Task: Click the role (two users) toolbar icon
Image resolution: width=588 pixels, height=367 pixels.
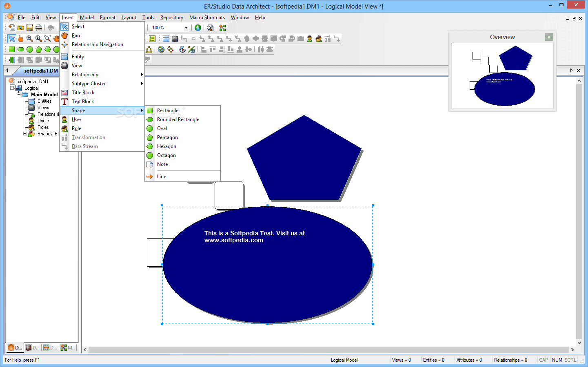Action: coord(319,39)
